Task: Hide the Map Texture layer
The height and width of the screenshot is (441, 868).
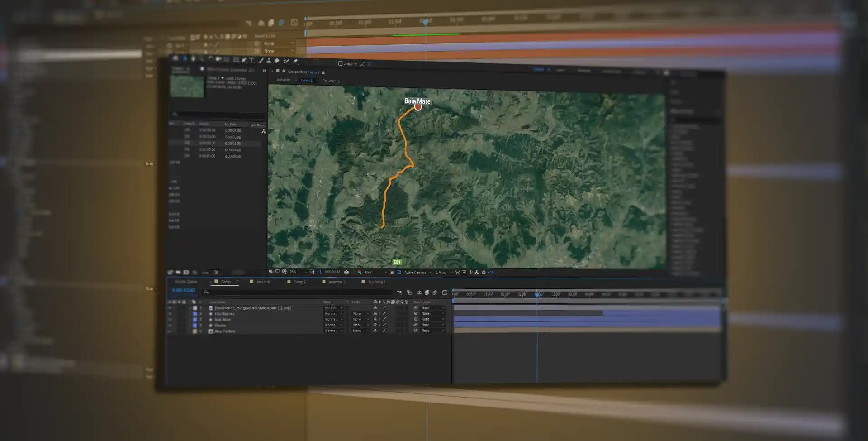Action: pos(170,331)
